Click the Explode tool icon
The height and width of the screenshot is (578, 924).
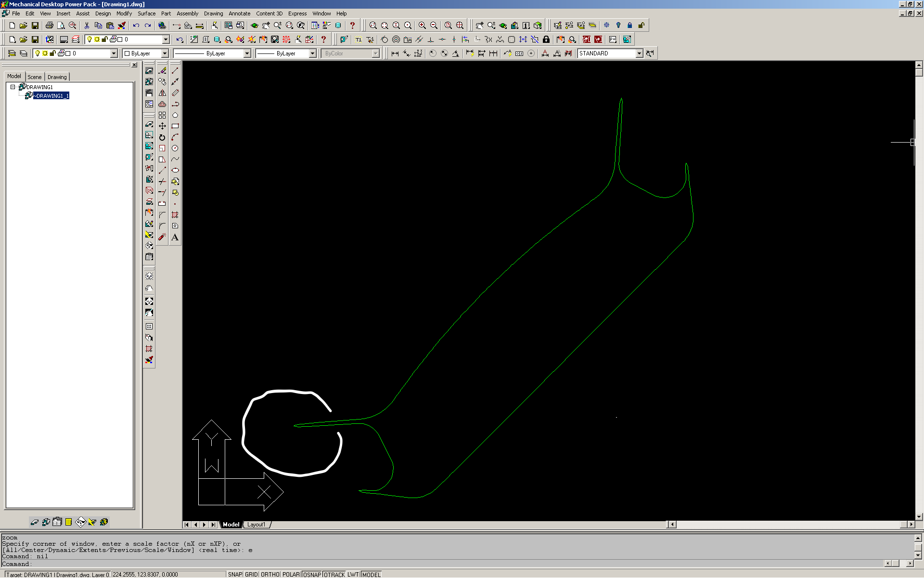click(162, 237)
